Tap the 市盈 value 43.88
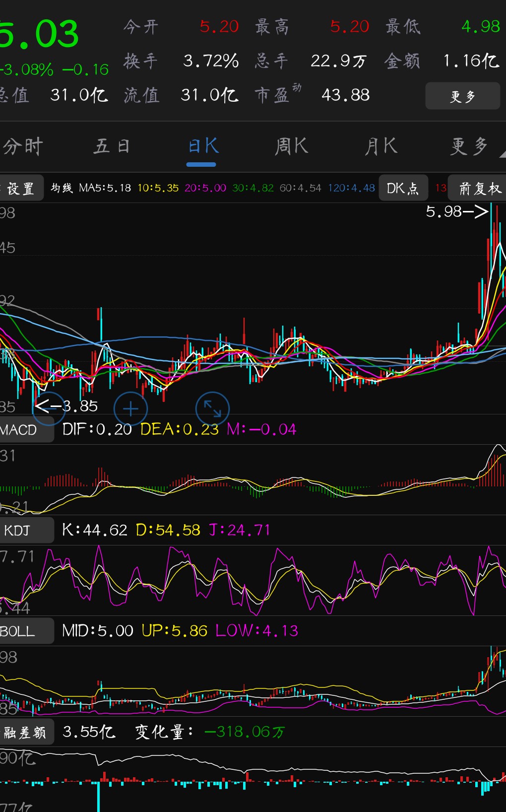 tap(346, 95)
